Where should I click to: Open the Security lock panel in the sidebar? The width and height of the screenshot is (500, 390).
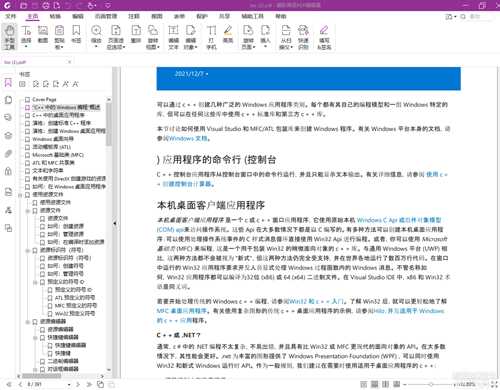8,171
